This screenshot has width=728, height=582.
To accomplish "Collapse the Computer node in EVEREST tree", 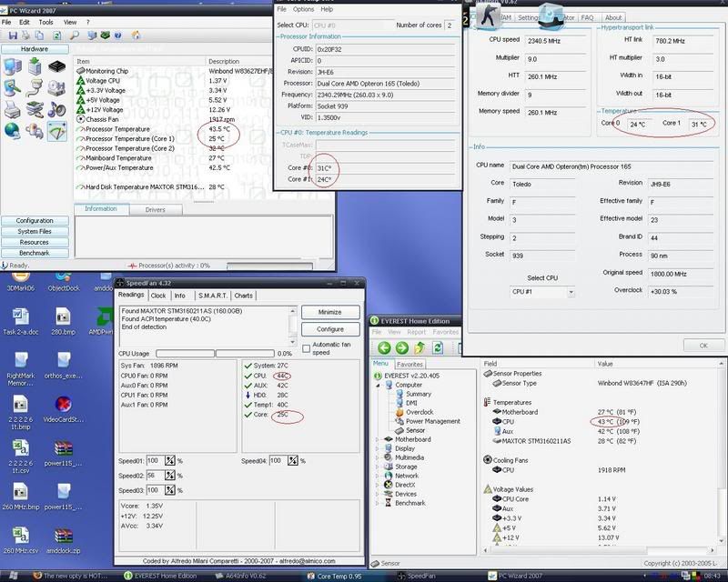I will 378,385.
